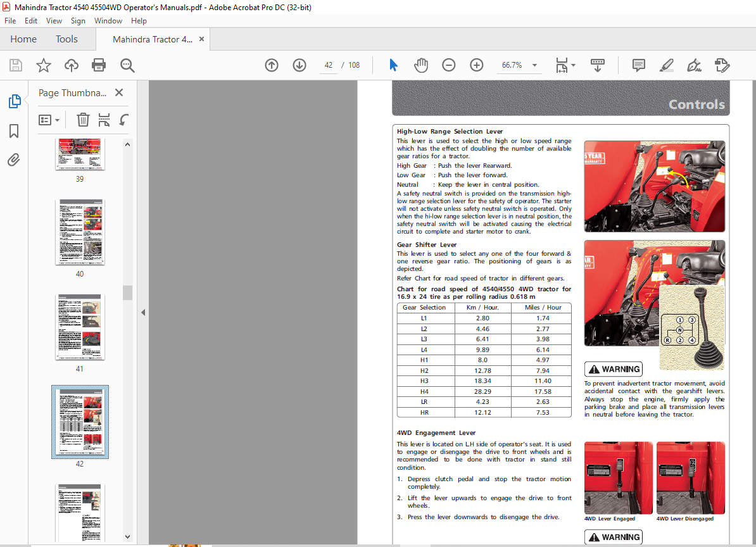This screenshot has width=756, height=547.
Task: Open the Page Thumbnails side panel
Action: (x=15, y=101)
